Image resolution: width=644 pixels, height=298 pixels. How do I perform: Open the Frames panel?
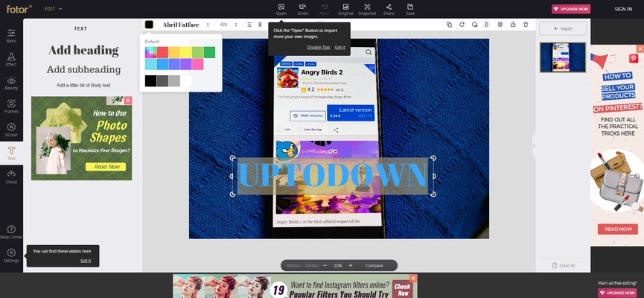point(11,107)
